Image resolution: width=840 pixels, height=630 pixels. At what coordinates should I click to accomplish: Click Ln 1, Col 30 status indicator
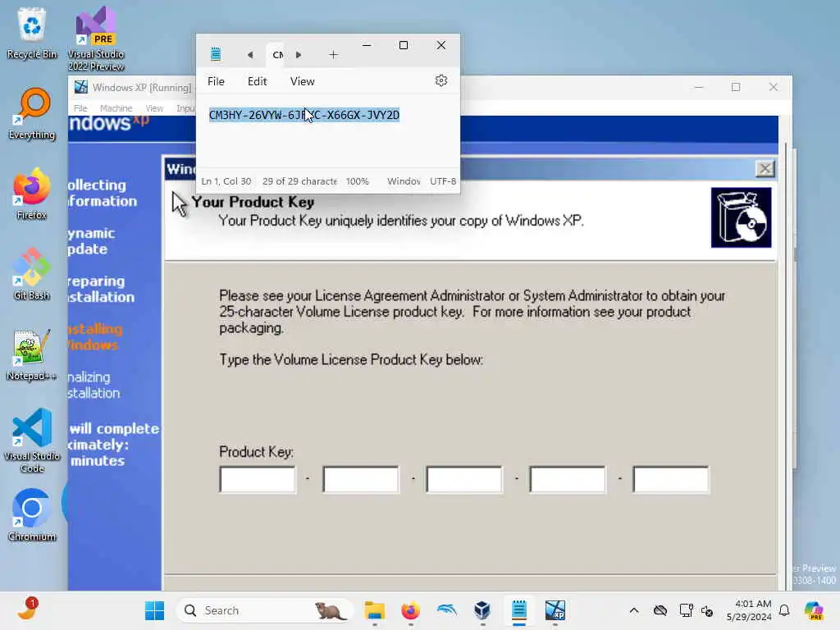click(x=226, y=181)
